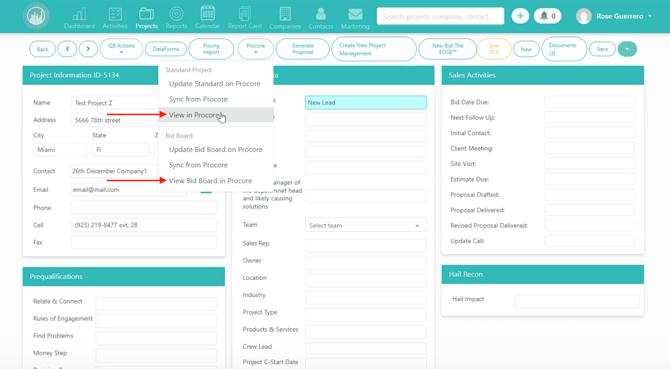Click the plus quick-add button
670x369 pixels.
pos(520,16)
